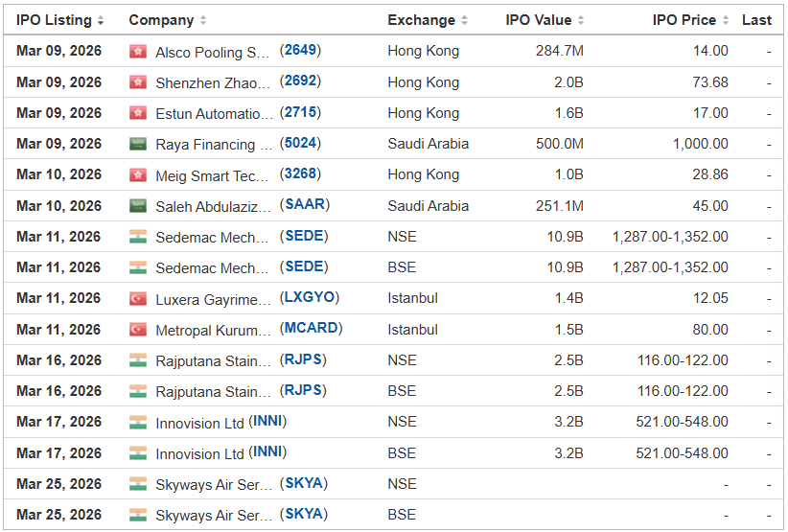Click Istanbul exchange in Metropal row
Screen dimensions: 788x532
coord(412,330)
